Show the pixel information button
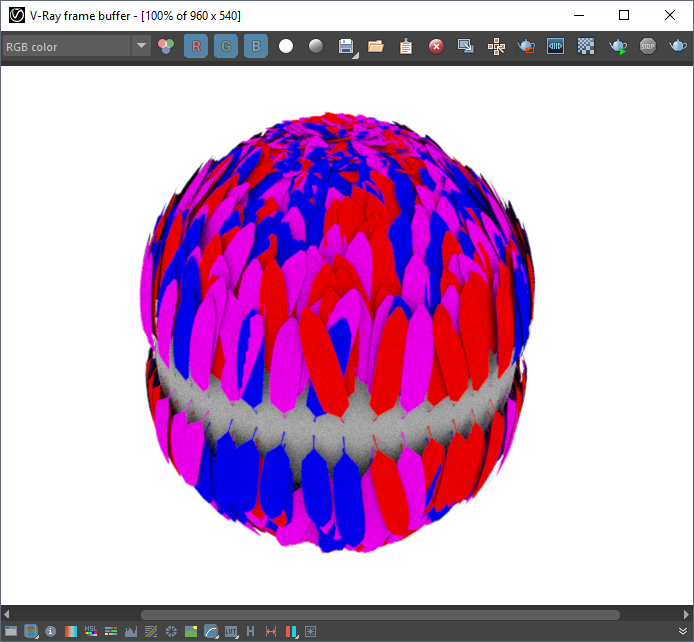This screenshot has width=694, height=642. click(50, 631)
